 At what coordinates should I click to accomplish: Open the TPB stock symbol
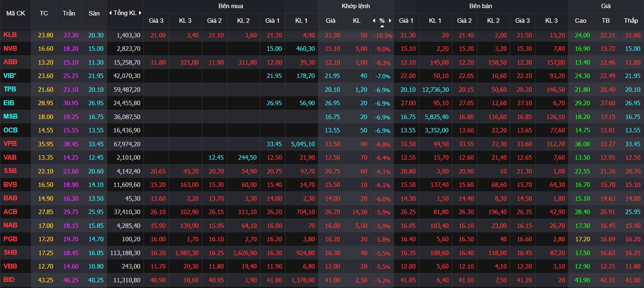coord(10,89)
